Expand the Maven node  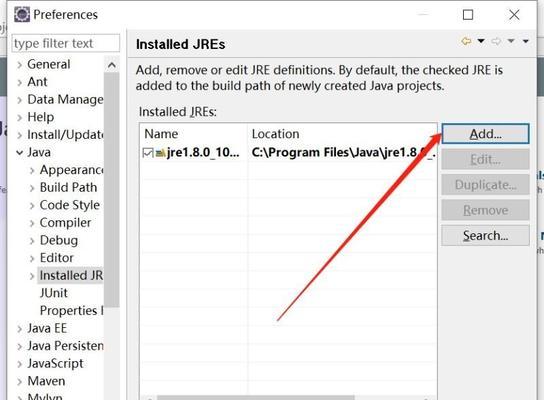coord(20,382)
